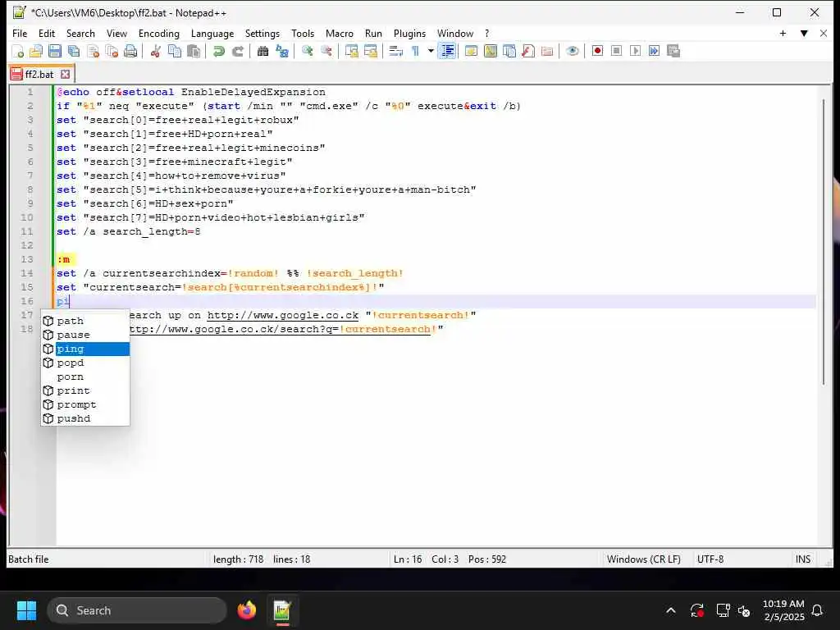Click the Close document toolbar icon
The image size is (840, 630).
[x=93, y=52]
